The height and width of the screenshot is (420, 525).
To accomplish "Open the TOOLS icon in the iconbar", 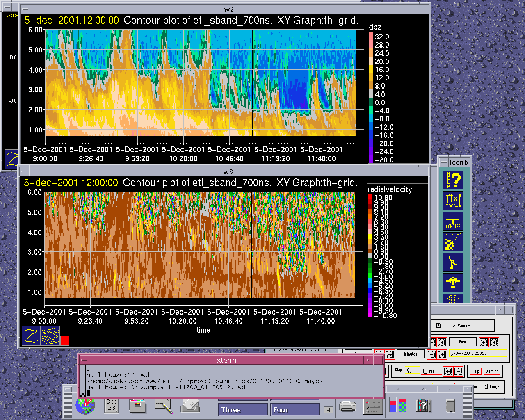I will (453, 201).
